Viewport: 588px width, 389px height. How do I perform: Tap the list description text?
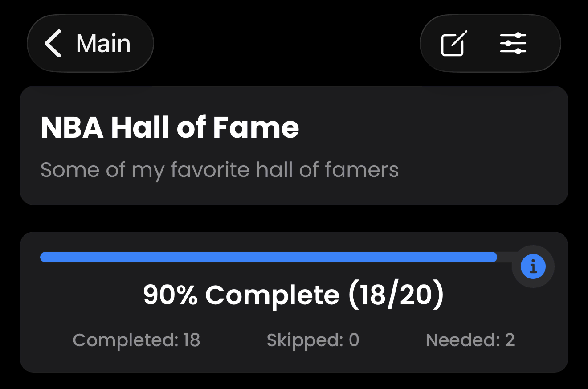coord(220,170)
